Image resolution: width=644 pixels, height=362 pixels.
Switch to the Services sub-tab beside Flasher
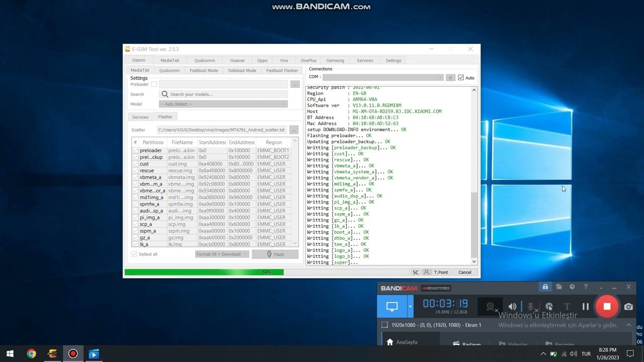(140, 117)
